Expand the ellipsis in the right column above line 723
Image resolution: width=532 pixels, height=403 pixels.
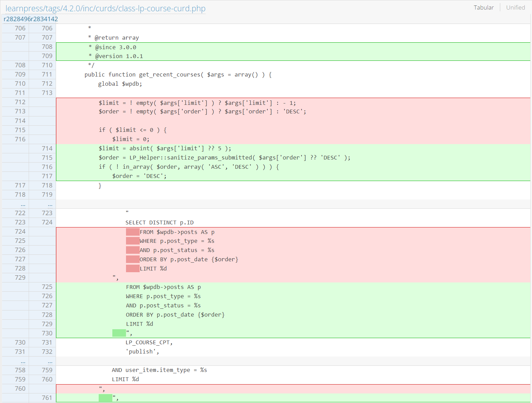tap(50, 204)
